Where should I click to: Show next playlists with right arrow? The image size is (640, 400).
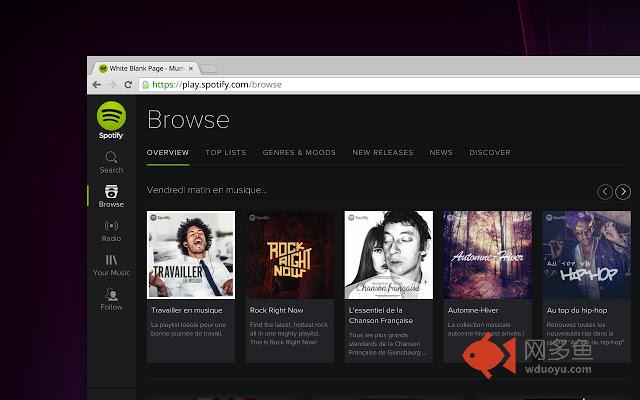coord(623,191)
